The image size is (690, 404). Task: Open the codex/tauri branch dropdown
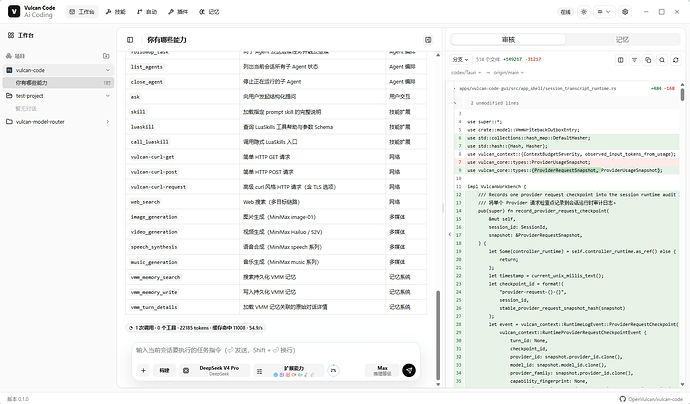tap(466, 73)
